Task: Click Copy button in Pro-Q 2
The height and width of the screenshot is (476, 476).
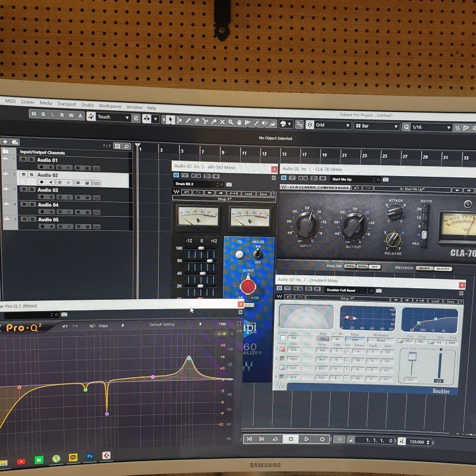Action: coord(103,326)
